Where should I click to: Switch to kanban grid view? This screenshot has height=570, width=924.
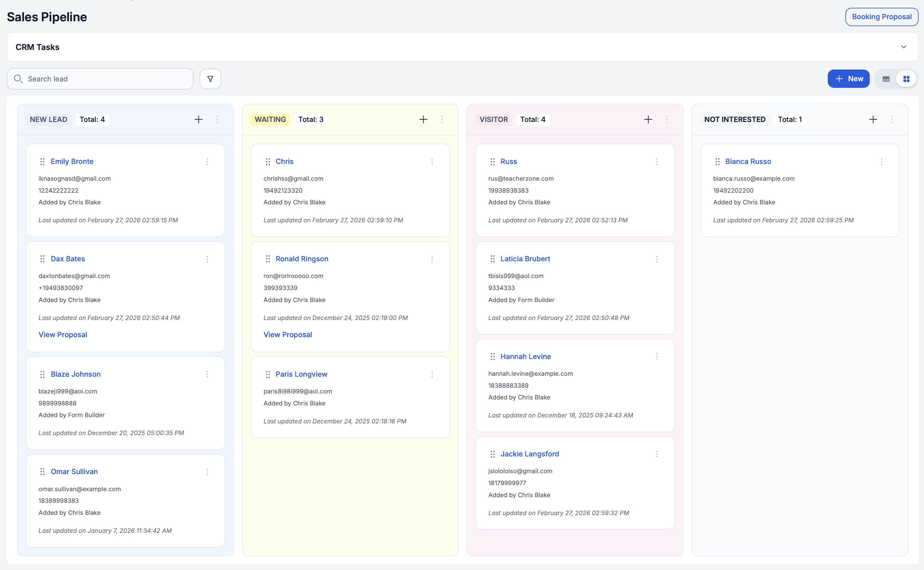[906, 79]
